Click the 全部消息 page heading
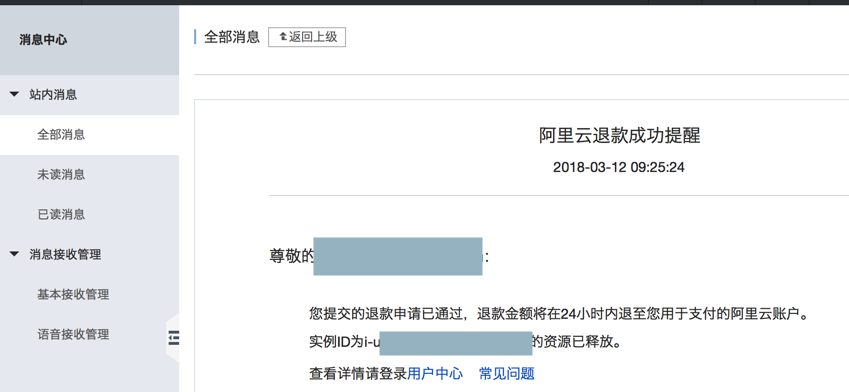 (x=232, y=37)
